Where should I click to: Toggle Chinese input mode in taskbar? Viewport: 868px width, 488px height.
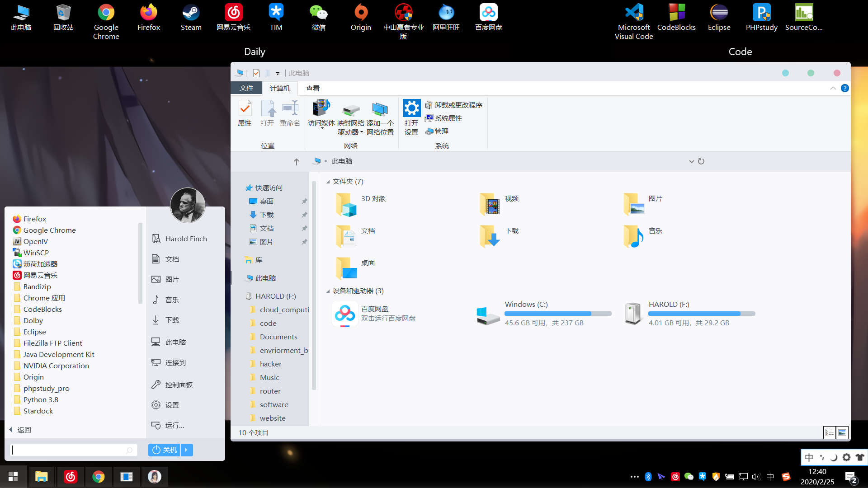770,476
